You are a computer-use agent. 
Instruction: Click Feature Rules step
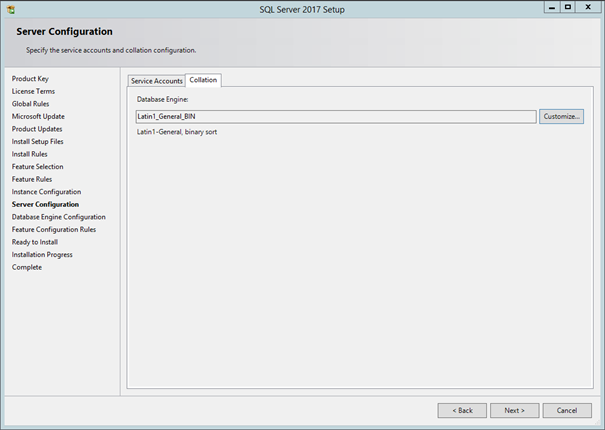32,179
